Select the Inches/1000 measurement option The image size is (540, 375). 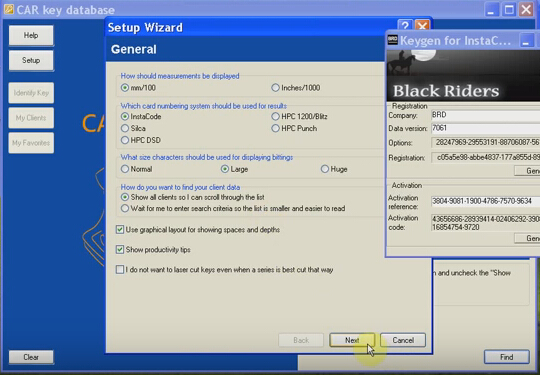tap(296, 88)
